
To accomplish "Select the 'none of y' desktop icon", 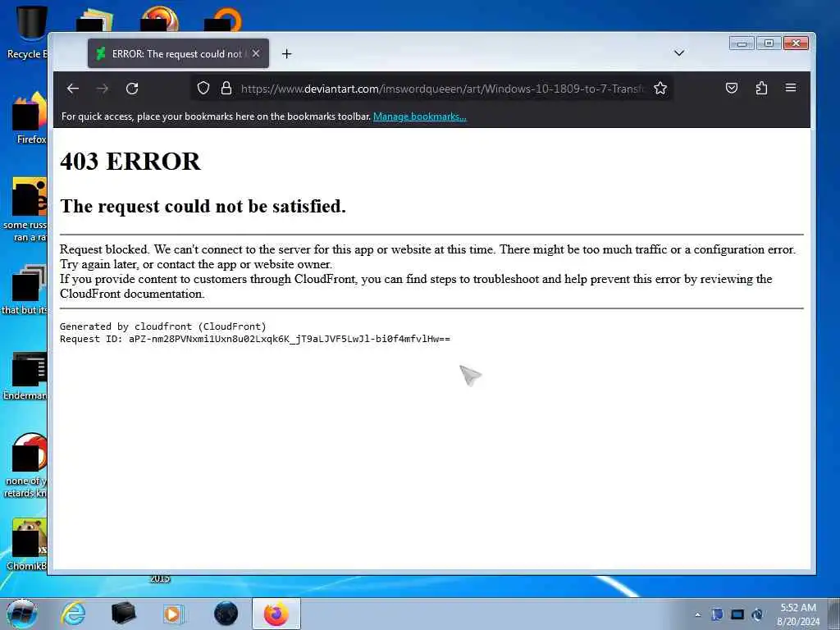I will (x=25, y=465).
